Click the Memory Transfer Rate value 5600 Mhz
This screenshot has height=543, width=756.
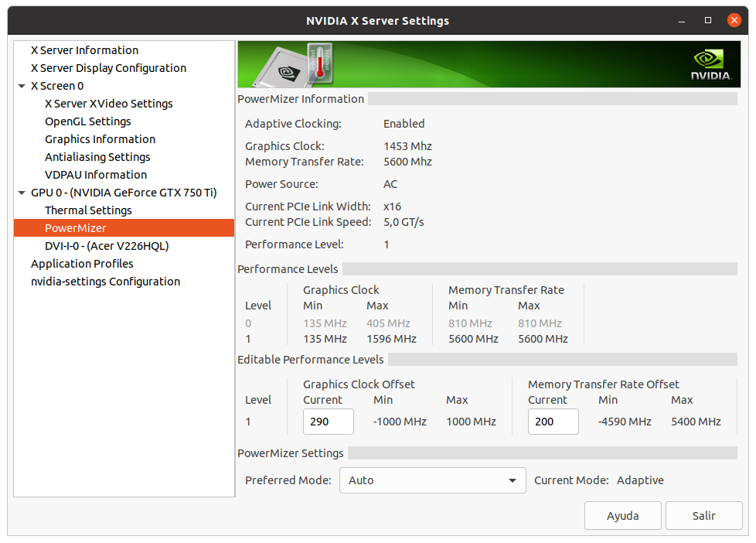click(408, 162)
